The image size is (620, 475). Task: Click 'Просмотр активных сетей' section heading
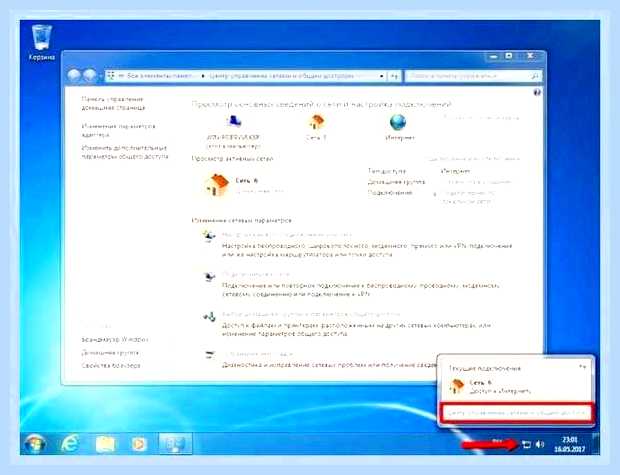(x=232, y=159)
